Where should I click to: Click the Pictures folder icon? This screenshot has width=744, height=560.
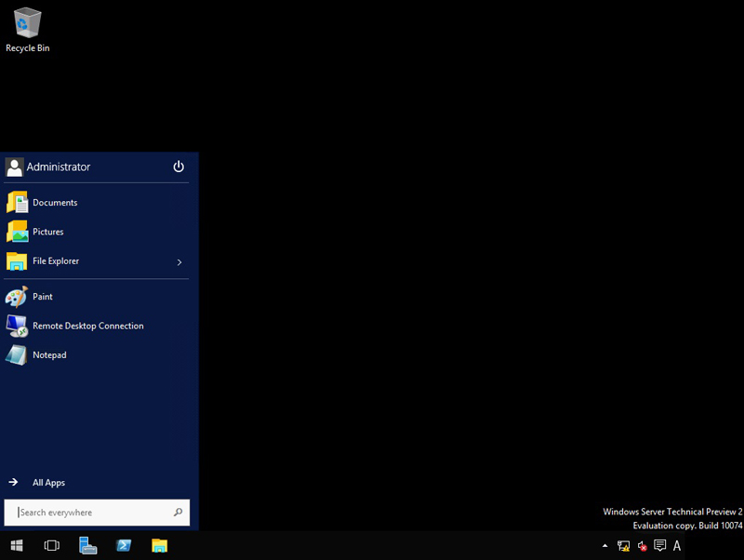click(17, 232)
